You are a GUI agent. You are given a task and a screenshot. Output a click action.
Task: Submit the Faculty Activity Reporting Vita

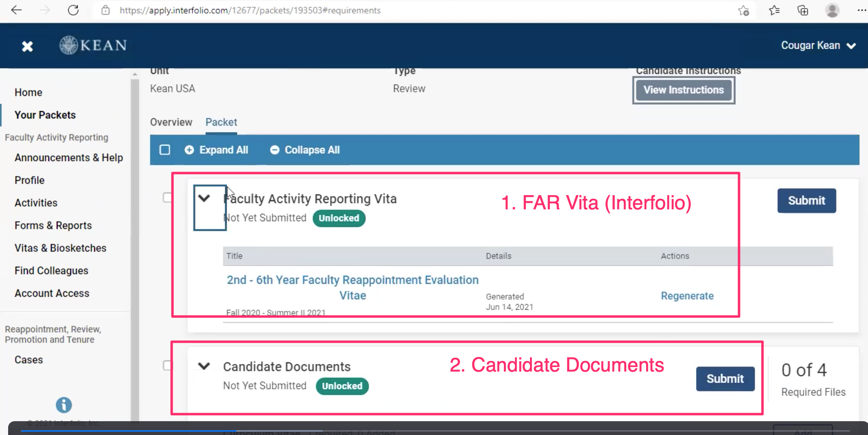tap(807, 200)
